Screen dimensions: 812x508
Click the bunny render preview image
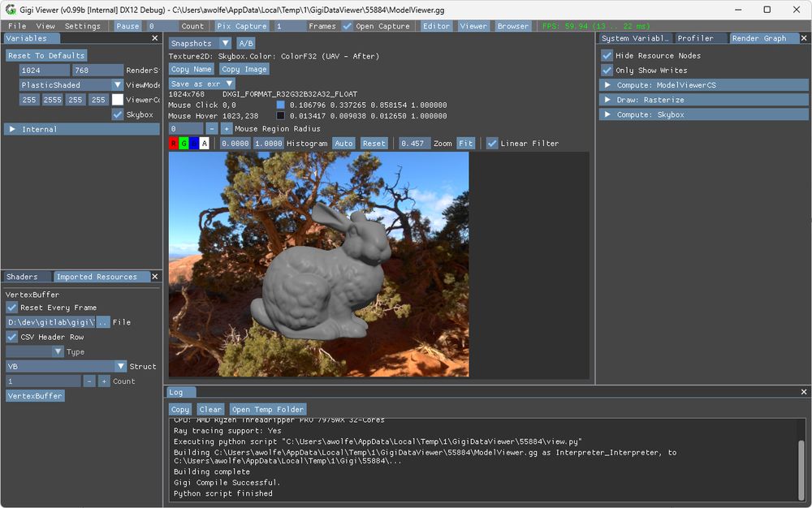[319, 264]
